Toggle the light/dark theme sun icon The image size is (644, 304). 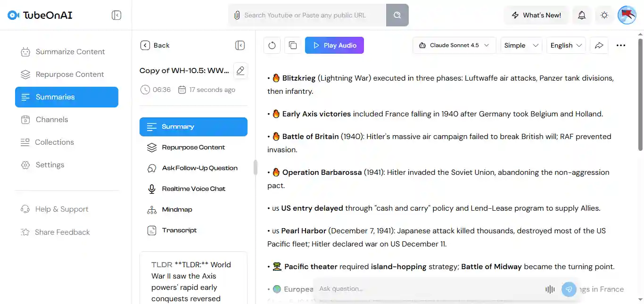pyautogui.click(x=604, y=15)
